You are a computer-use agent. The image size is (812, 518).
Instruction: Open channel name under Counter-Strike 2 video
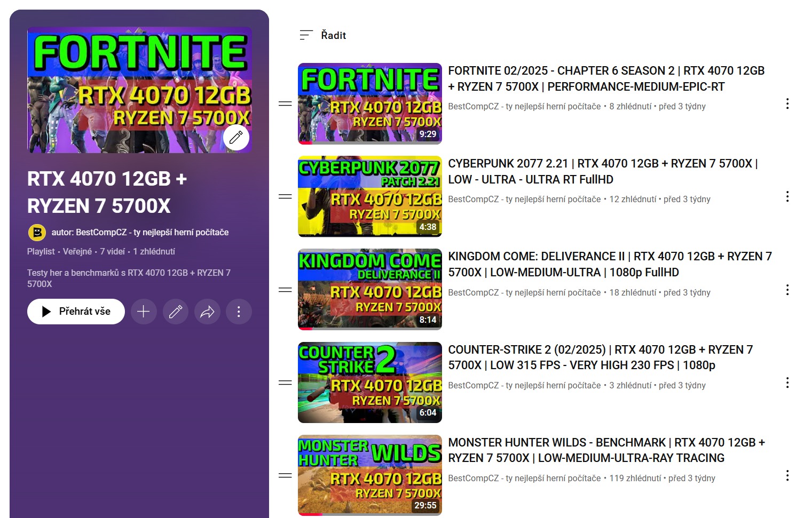[x=524, y=386]
